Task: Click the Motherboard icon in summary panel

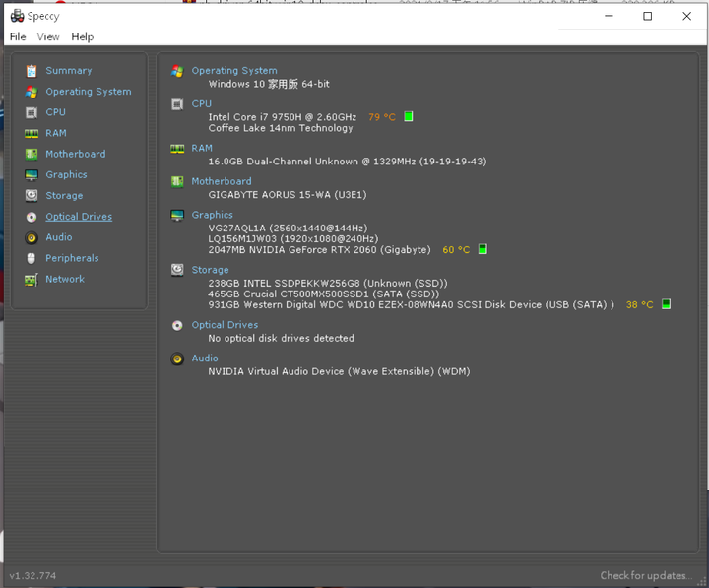Action: [x=177, y=182]
